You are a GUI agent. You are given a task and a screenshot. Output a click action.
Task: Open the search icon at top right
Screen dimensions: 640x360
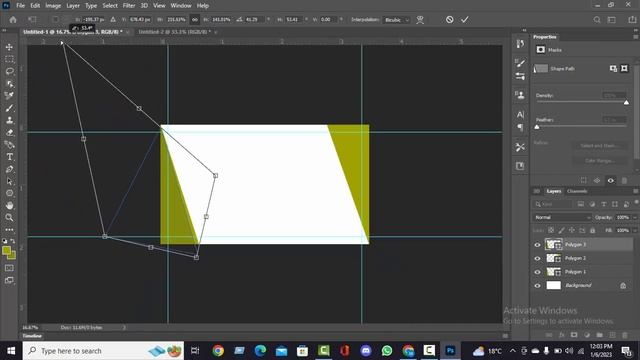click(597, 20)
